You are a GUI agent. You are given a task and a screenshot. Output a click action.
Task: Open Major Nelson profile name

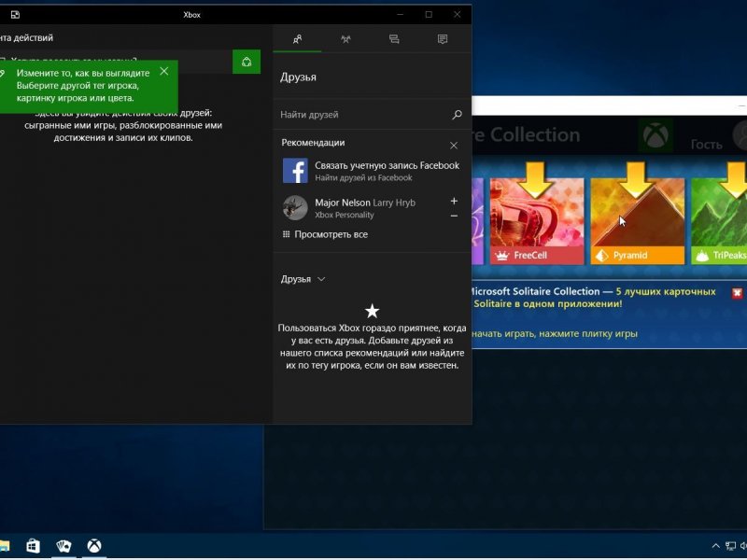click(365, 203)
